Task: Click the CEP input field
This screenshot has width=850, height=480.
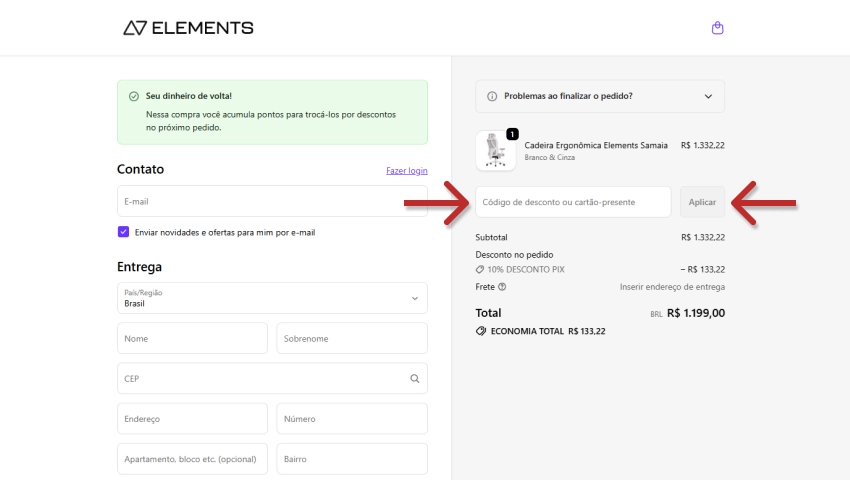Action: [x=272, y=379]
